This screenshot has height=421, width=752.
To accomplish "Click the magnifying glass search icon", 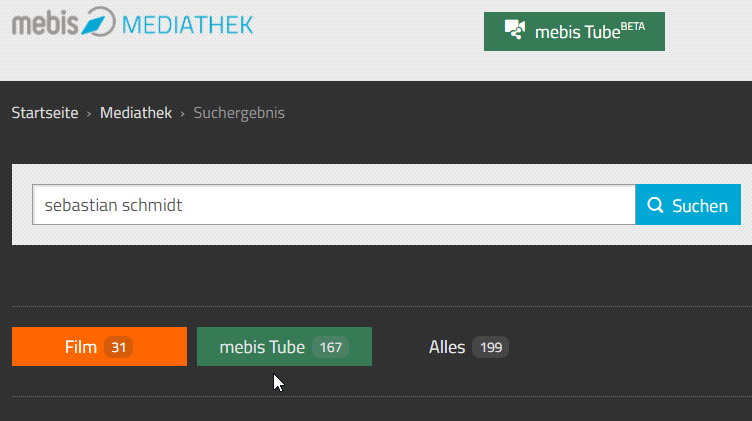I will point(656,205).
